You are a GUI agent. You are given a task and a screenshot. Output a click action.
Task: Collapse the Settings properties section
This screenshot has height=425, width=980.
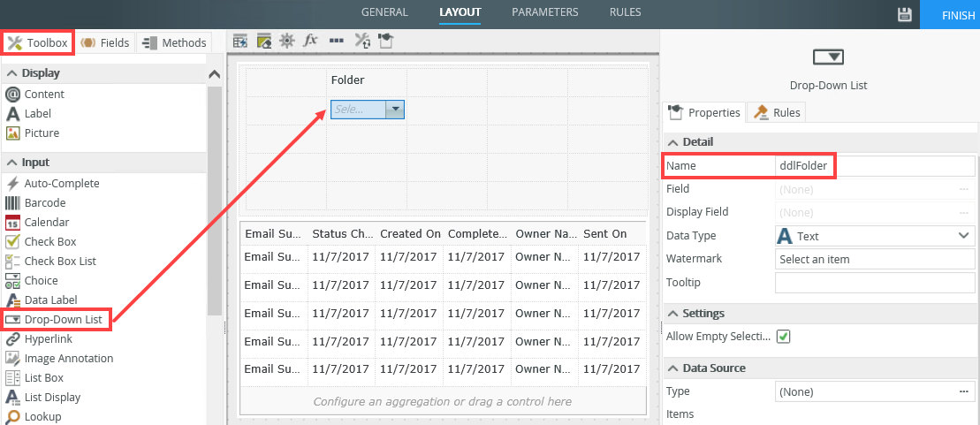click(x=672, y=313)
